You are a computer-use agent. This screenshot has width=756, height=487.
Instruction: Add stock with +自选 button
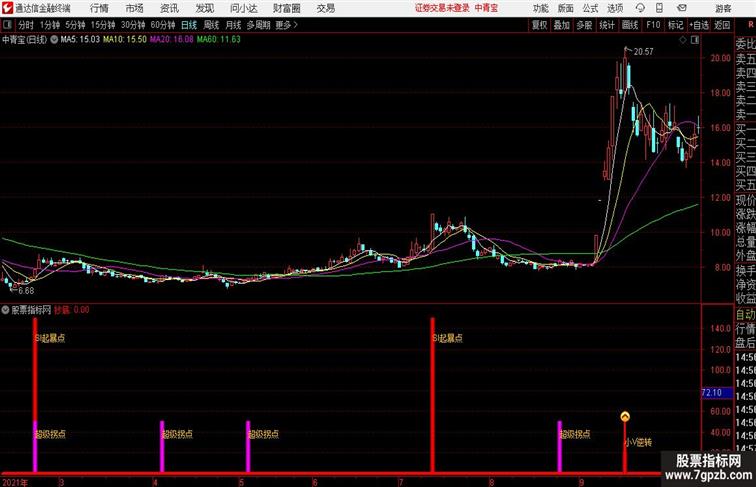[699, 25]
